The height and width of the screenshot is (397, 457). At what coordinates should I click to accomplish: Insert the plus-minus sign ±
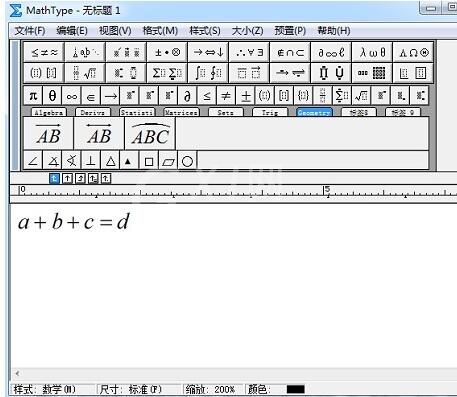[x=246, y=96]
